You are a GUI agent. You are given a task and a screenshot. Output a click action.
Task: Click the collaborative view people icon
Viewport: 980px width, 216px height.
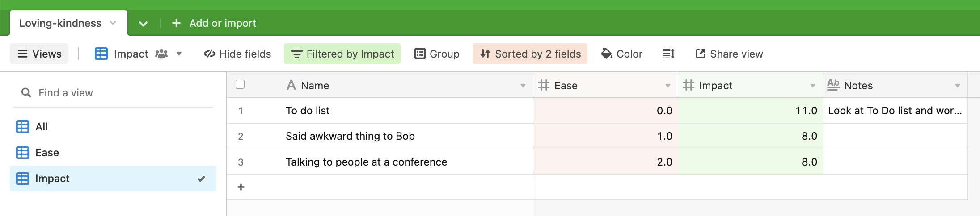(161, 54)
